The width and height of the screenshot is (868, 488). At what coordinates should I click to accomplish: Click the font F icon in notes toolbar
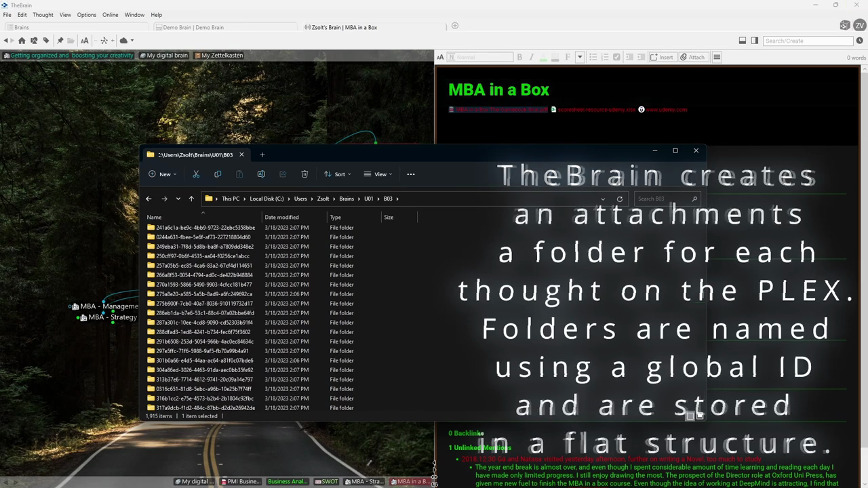(x=568, y=57)
